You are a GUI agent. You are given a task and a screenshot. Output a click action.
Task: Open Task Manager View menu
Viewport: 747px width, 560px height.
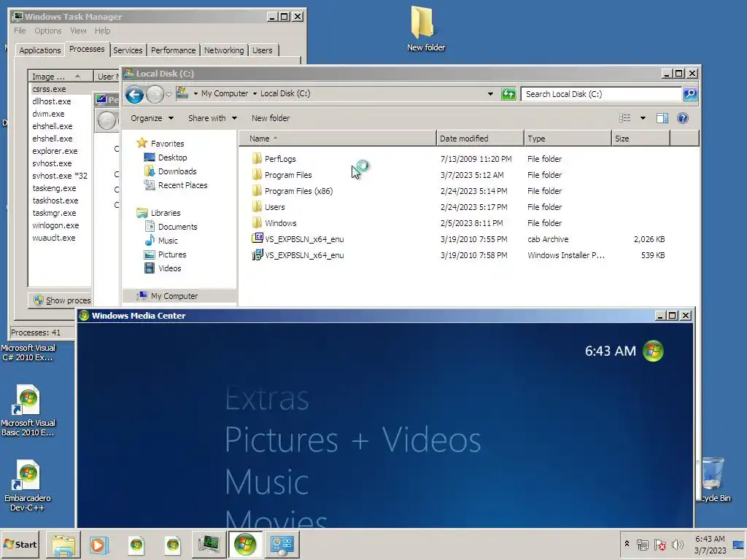coord(78,31)
